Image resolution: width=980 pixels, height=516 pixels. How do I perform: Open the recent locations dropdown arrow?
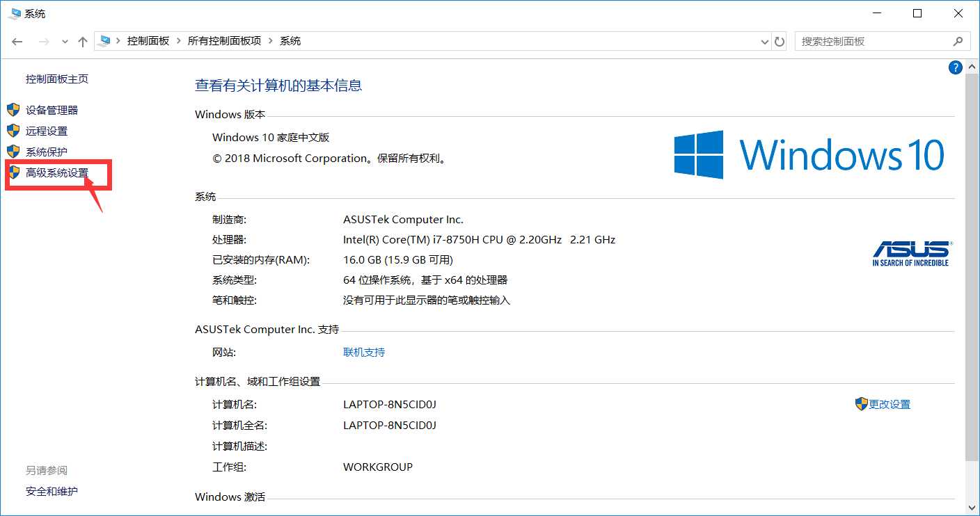click(65, 42)
